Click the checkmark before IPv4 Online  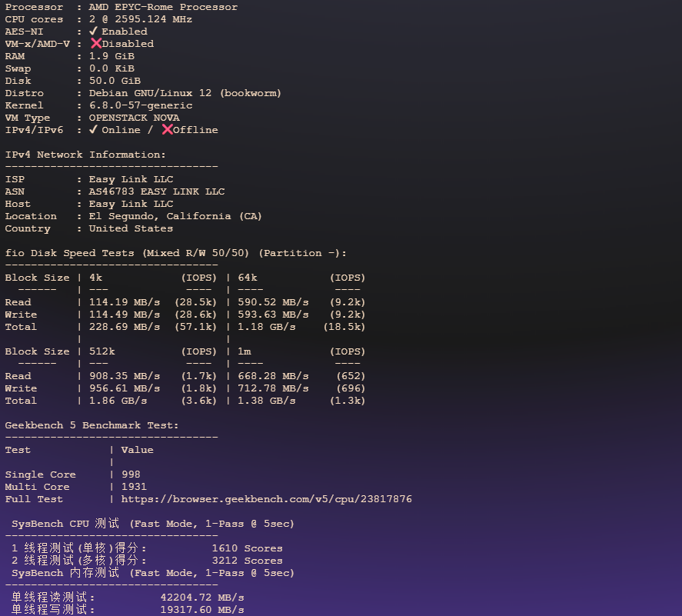coord(93,130)
